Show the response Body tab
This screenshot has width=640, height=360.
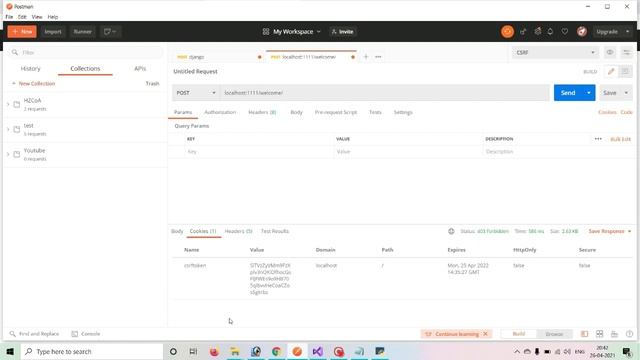[177, 231]
